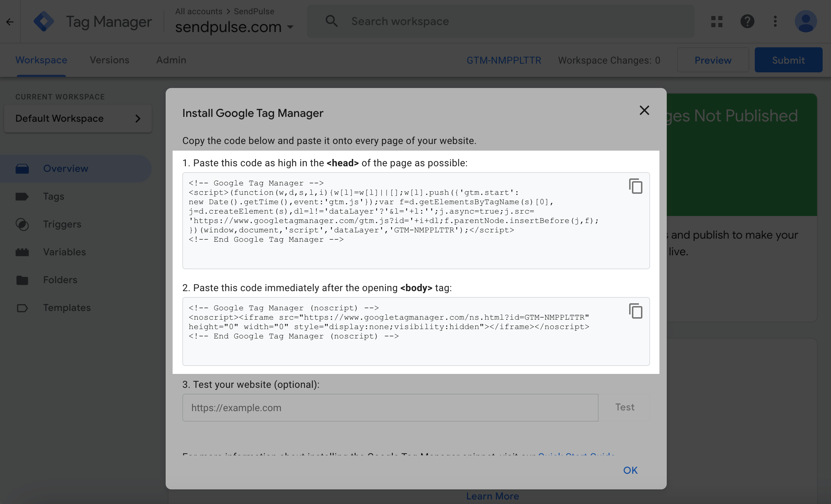
Task: Expand the Default Workspace selector
Action: point(78,119)
